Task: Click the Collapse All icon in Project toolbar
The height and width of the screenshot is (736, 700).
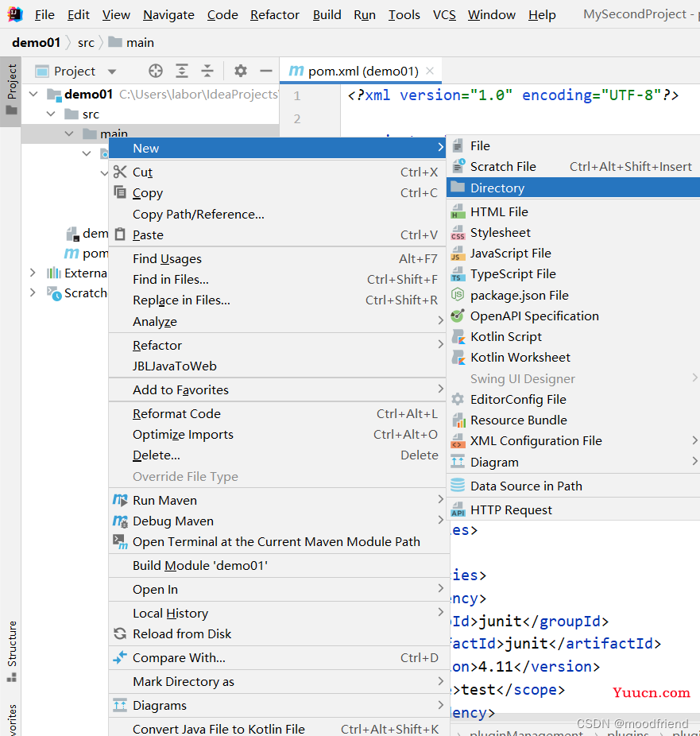Action: point(207,72)
